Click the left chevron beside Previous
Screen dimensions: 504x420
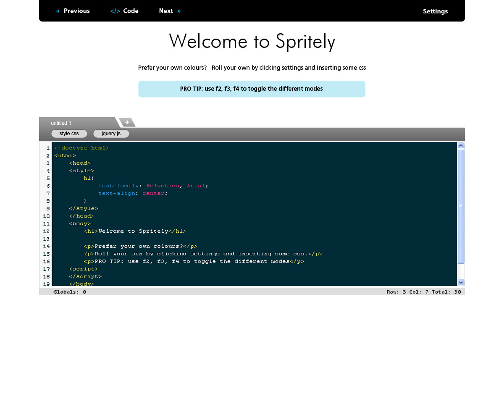click(x=58, y=11)
